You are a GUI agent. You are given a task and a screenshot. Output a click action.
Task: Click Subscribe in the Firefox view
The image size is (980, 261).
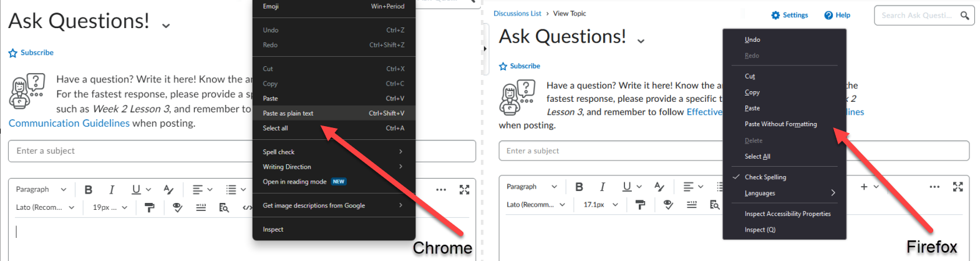point(520,66)
